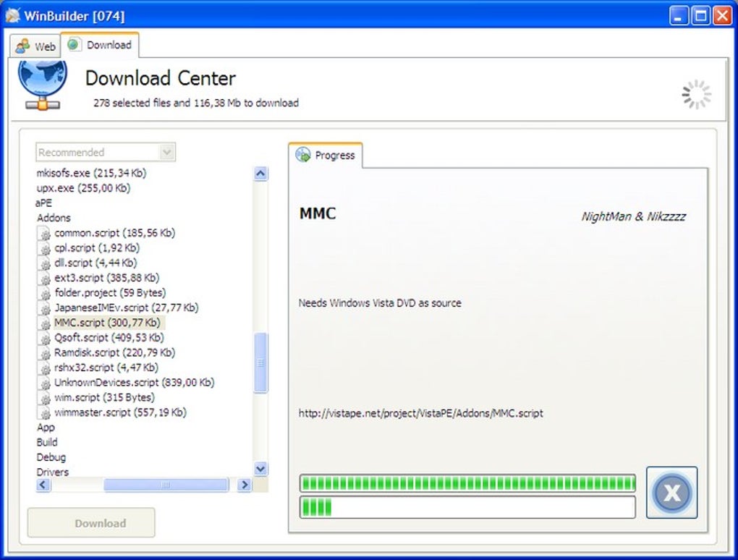Click the author text NightMan & Nikzzzz
738x560 pixels.
[x=634, y=216]
